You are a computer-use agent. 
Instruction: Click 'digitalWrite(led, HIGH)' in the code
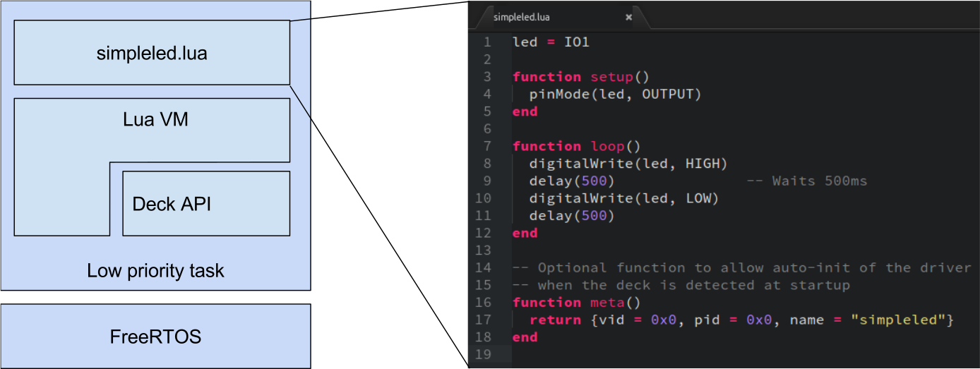coord(628,164)
